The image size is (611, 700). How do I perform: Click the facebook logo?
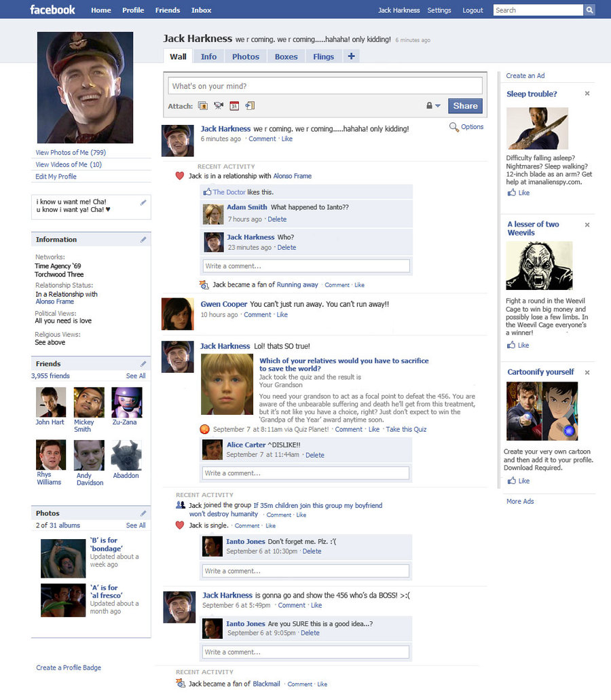click(52, 10)
